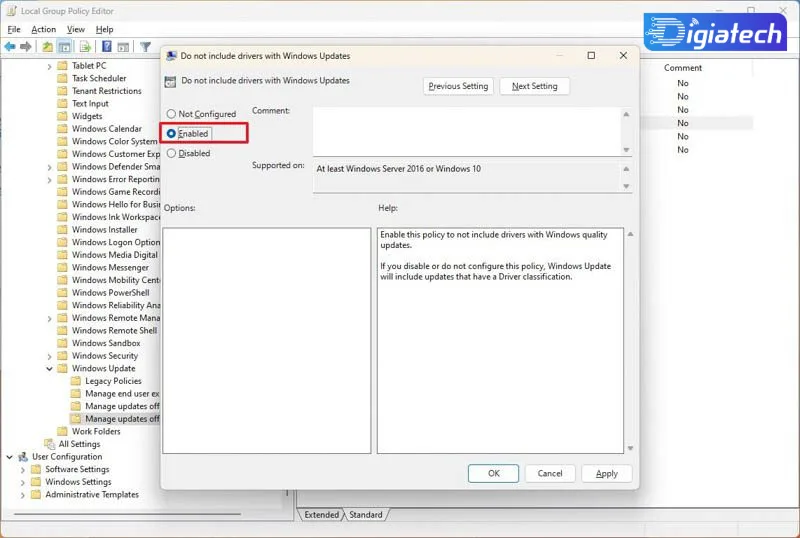Switch to the Standard tab
800x538 pixels.
(366, 515)
